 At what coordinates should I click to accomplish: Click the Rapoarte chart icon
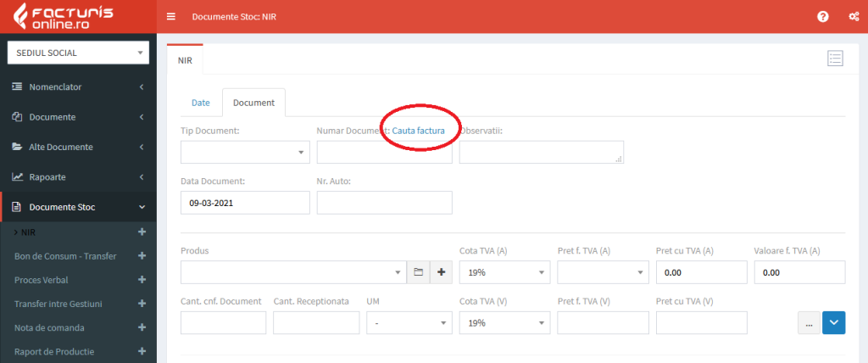tap(17, 176)
